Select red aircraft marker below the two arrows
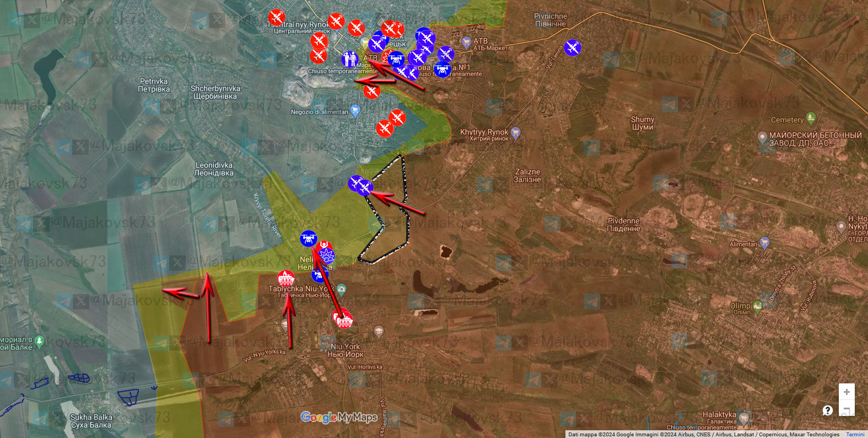Image resolution: width=868 pixels, height=438 pixels. click(372, 90)
